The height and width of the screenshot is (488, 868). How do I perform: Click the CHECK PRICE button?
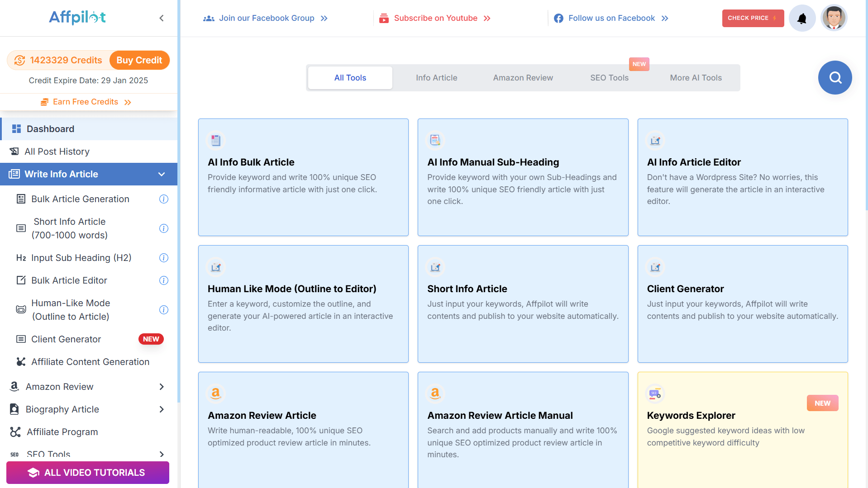point(753,18)
